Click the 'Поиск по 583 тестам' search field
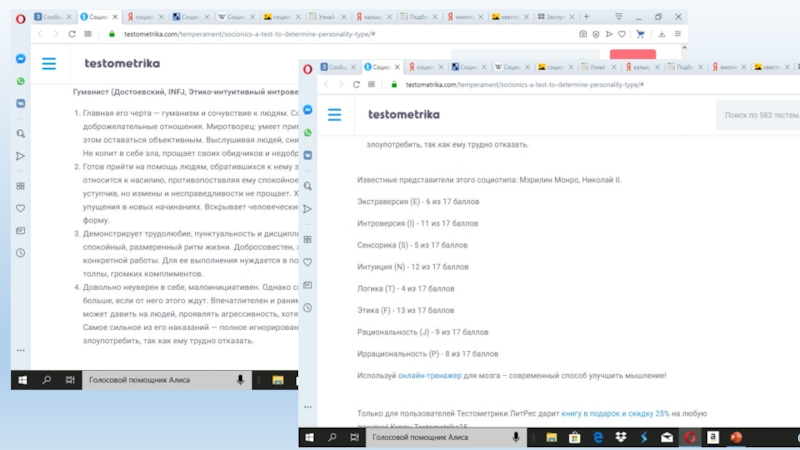Image resolution: width=800 pixels, height=450 pixels. click(x=758, y=115)
